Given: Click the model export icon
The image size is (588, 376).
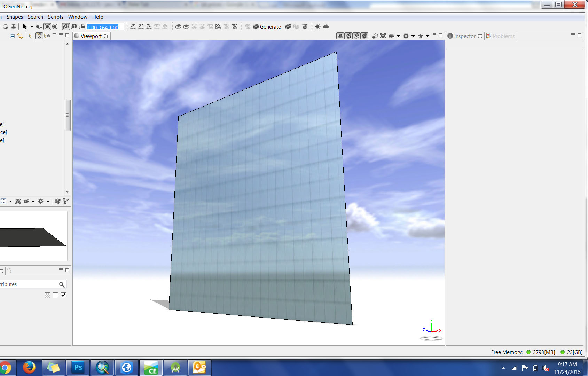Looking at the screenshot, I should 305,26.
